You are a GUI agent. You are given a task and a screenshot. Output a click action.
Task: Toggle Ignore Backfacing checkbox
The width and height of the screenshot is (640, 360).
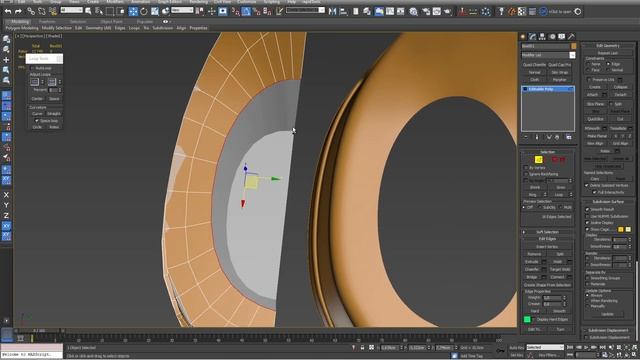click(x=526, y=174)
